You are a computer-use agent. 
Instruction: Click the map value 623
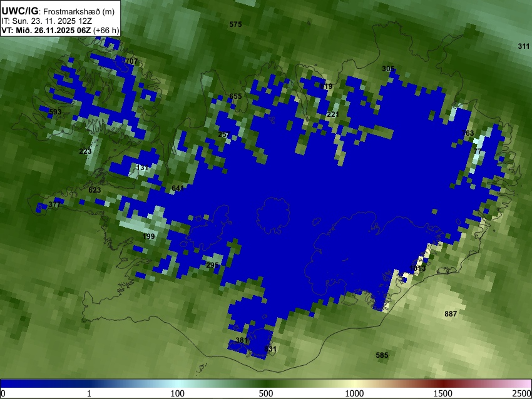[95, 190]
